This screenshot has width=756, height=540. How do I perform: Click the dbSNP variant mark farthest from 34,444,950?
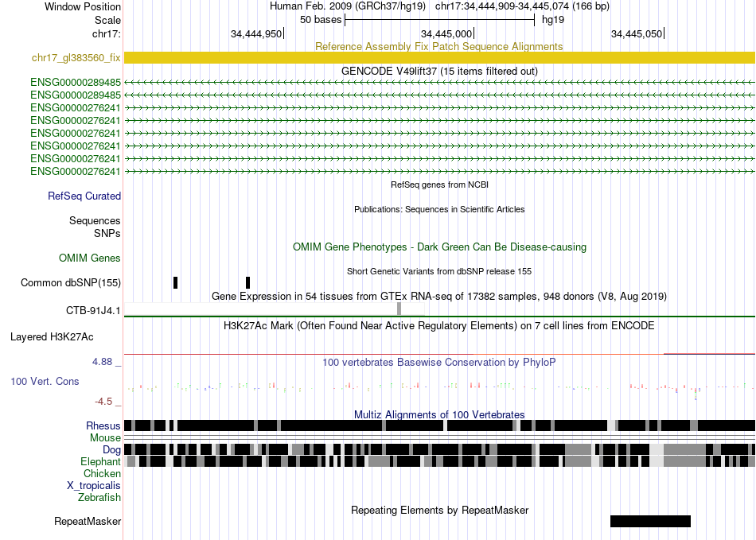[176, 283]
